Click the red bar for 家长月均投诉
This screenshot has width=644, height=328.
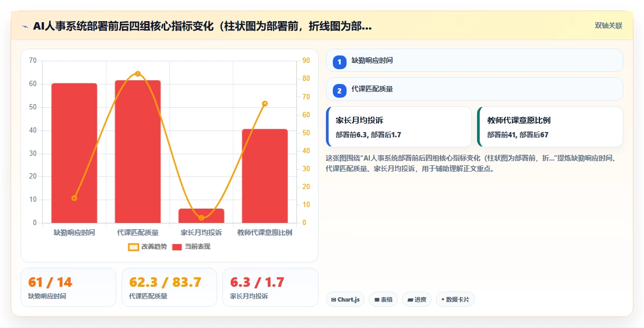201,215
